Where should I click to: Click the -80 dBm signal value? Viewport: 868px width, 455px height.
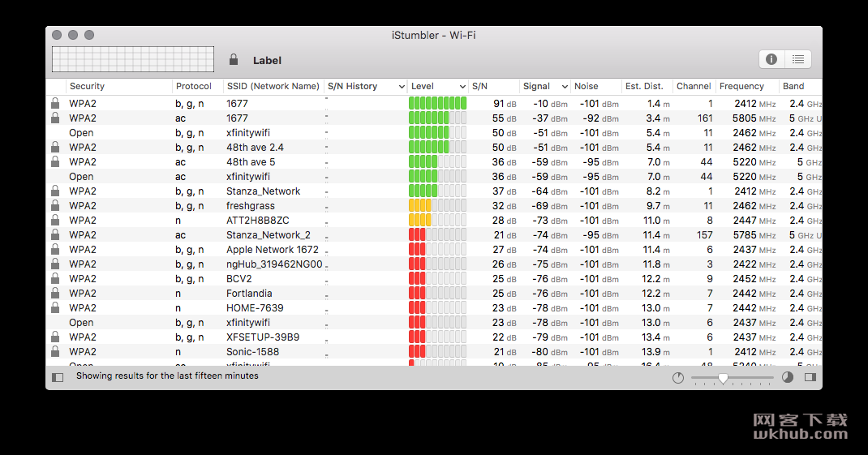[x=550, y=351]
